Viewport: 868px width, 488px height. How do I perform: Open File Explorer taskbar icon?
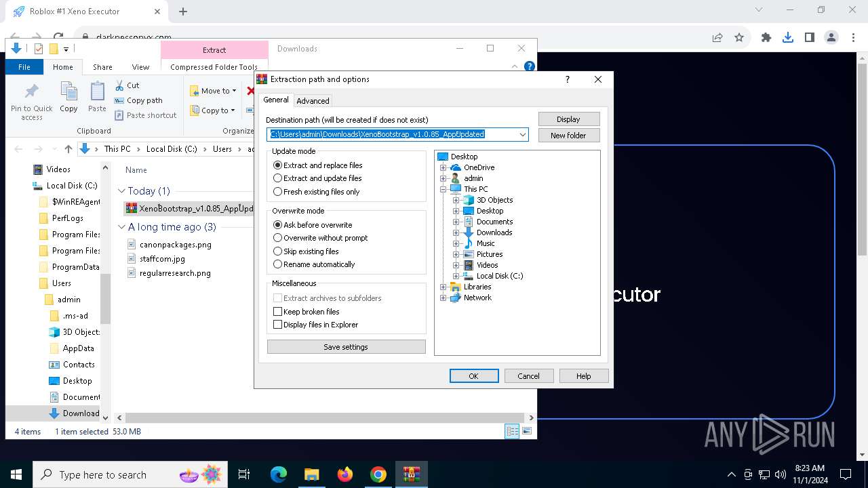[312, 474]
